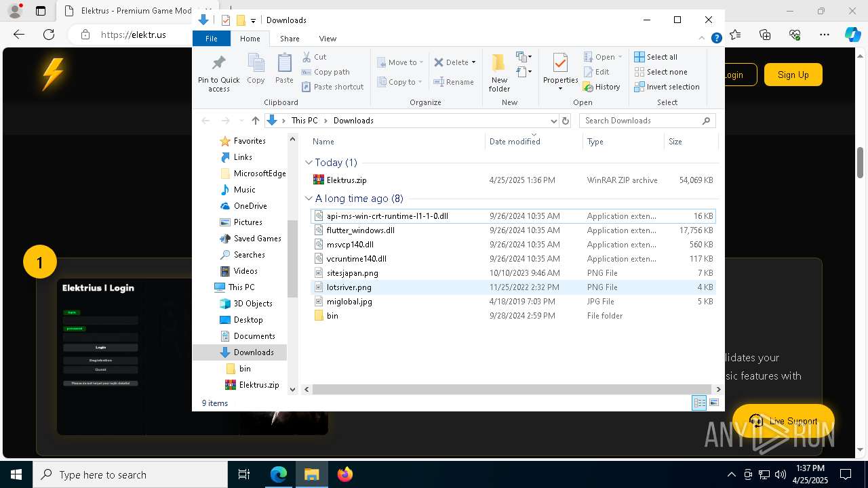Image resolution: width=868 pixels, height=488 pixels.
Task: Click the Cut scissors command
Action: 314,57
